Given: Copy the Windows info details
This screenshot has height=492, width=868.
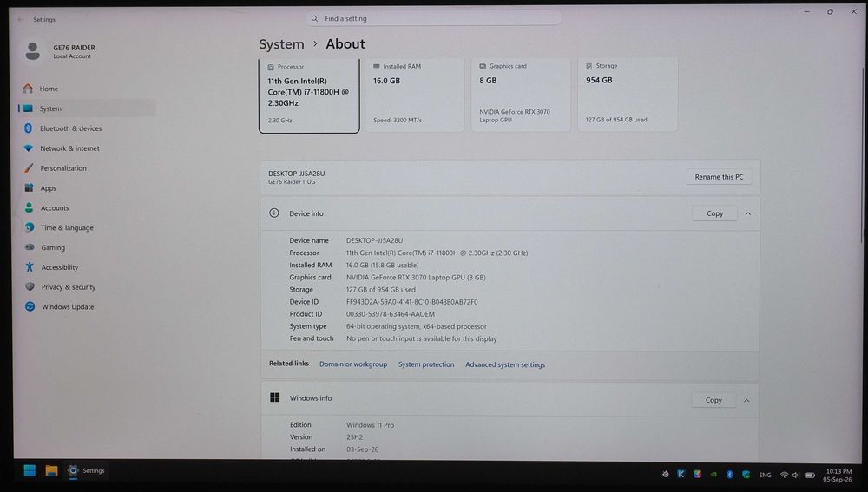Looking at the screenshot, I should pyautogui.click(x=713, y=400).
